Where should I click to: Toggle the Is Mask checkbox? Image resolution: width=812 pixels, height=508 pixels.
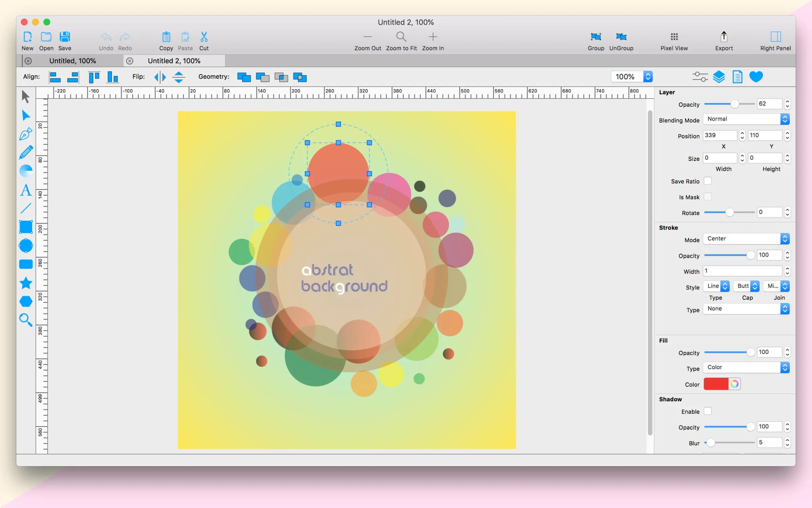[x=707, y=197]
